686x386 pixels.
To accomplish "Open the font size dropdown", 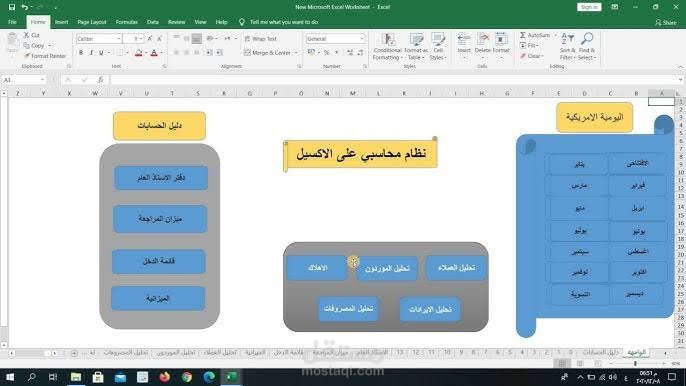I will point(142,39).
